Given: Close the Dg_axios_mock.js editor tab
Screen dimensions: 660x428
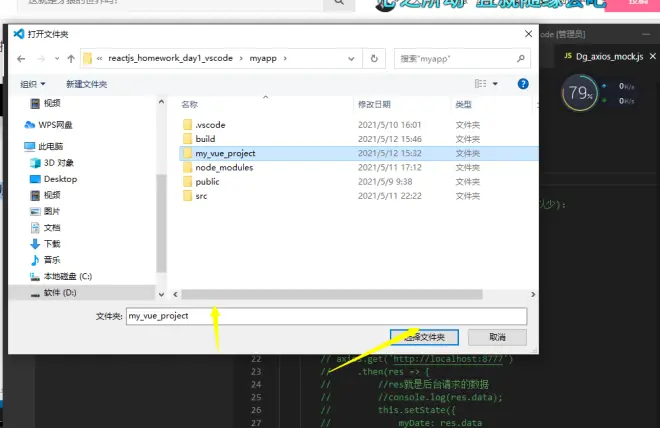Looking at the screenshot, I should tap(653, 56).
